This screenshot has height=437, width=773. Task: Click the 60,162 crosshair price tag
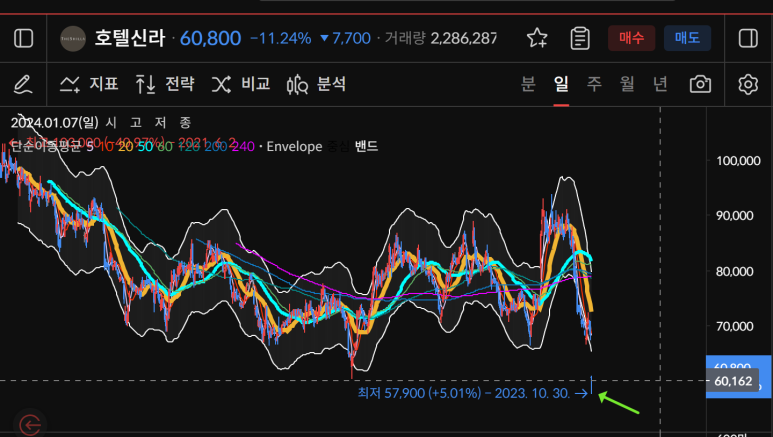[x=733, y=381]
